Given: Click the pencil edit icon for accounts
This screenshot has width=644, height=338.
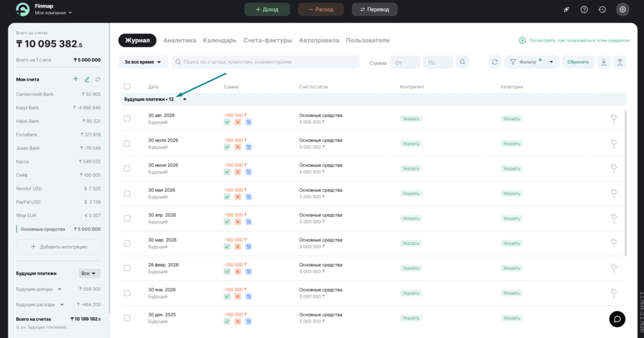Looking at the screenshot, I should (x=87, y=79).
